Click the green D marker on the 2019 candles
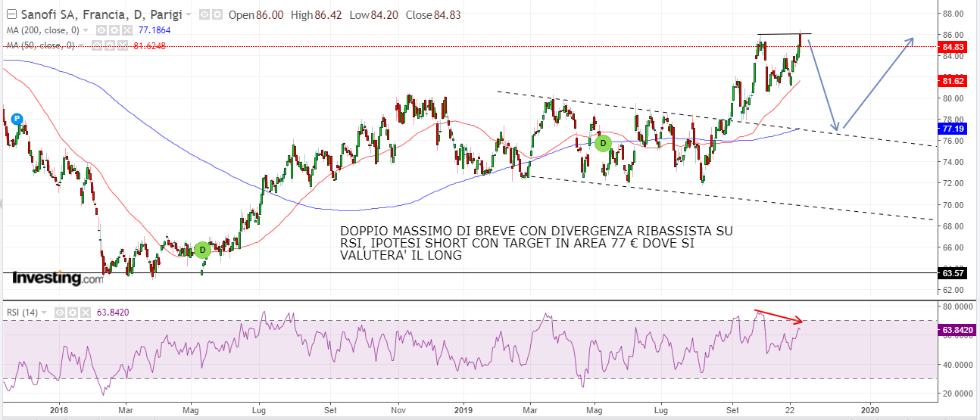980x420 pixels. (603, 142)
